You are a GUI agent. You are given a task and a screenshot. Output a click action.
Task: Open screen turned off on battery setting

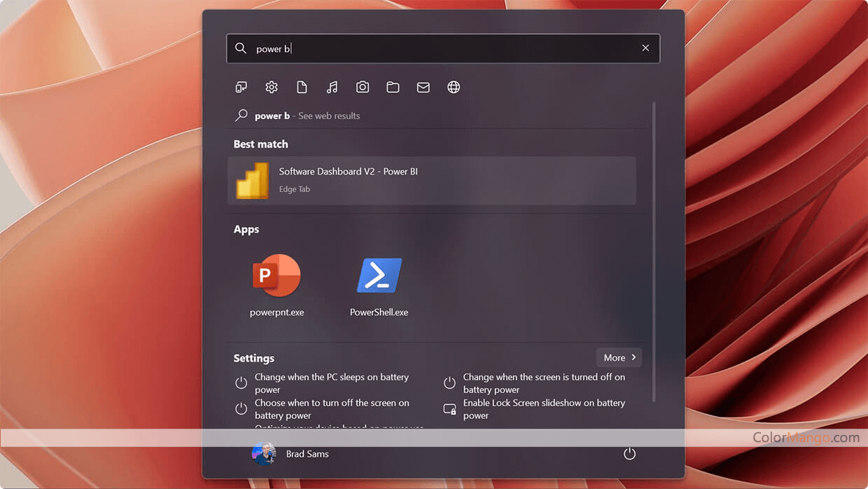543,383
